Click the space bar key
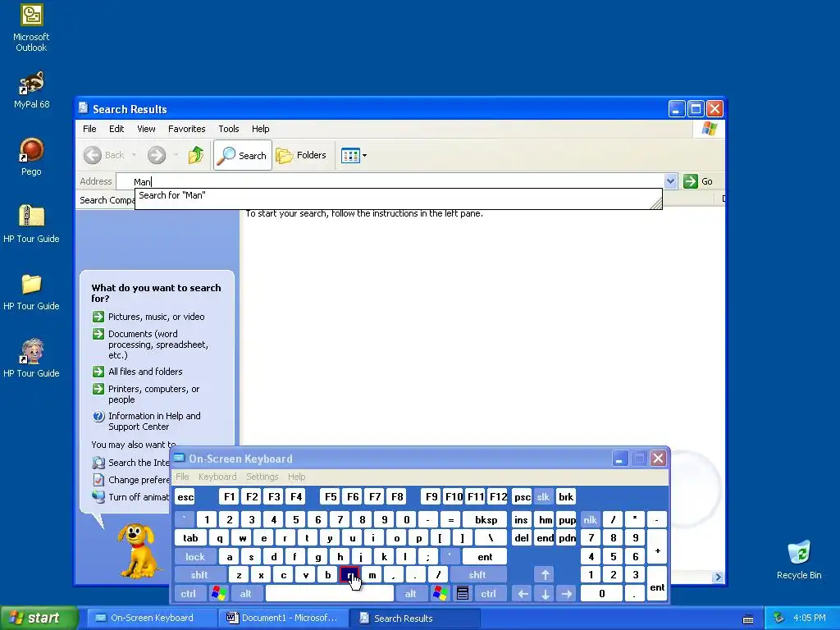Viewport: 840px width, 630px height. (330, 594)
